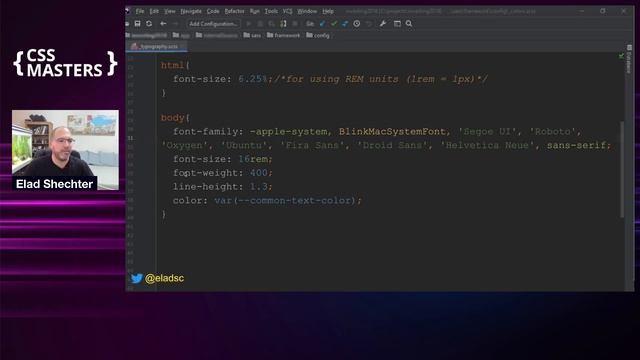Open the Tools menu
This screenshot has height=360, width=640.
pyautogui.click(x=271, y=11)
